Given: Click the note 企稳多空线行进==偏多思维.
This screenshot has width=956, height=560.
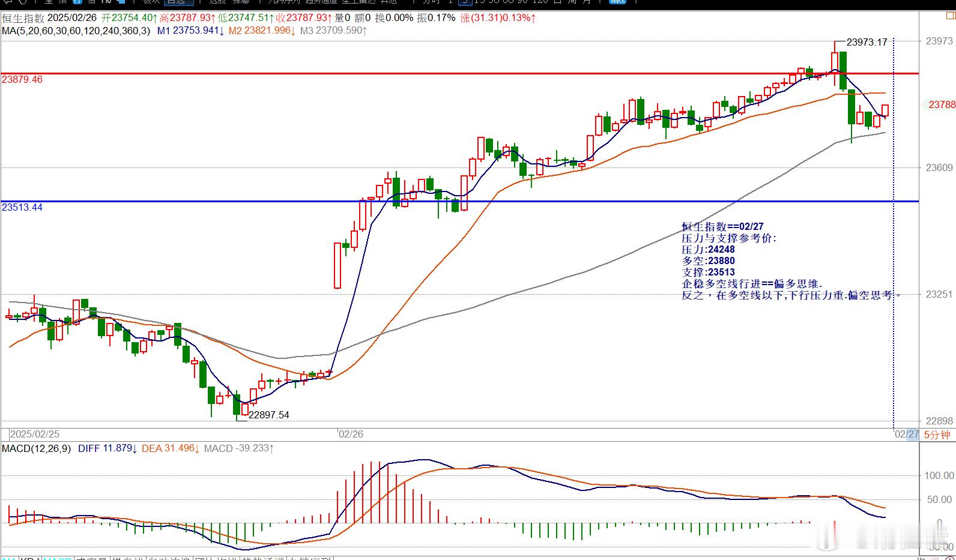Looking at the screenshot, I should [x=752, y=283].
